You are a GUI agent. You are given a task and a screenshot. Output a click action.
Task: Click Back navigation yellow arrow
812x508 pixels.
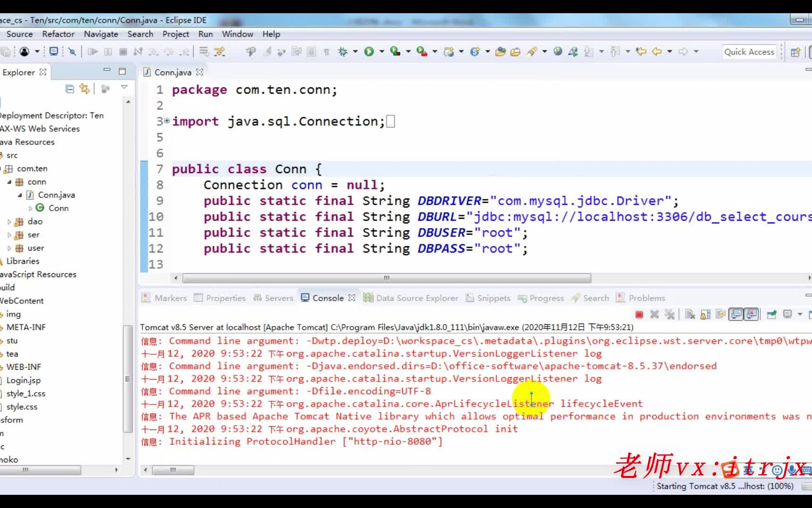[657, 52]
